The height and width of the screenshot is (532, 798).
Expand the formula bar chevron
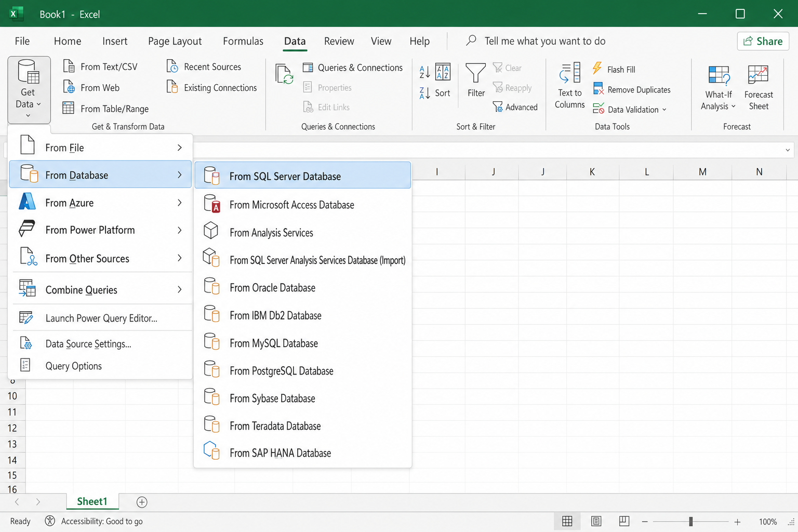pyautogui.click(x=788, y=150)
